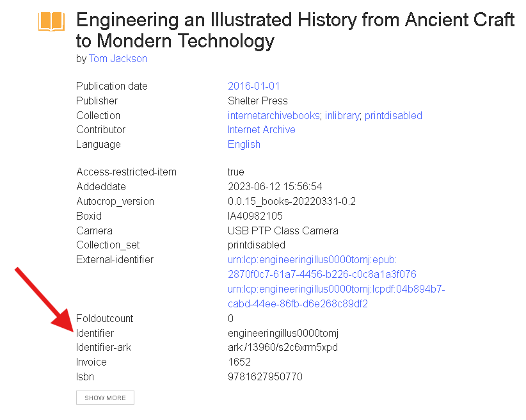This screenshot has width=526, height=420.
Task: Click the ISBN number 9781627950770
Action: 265,376
